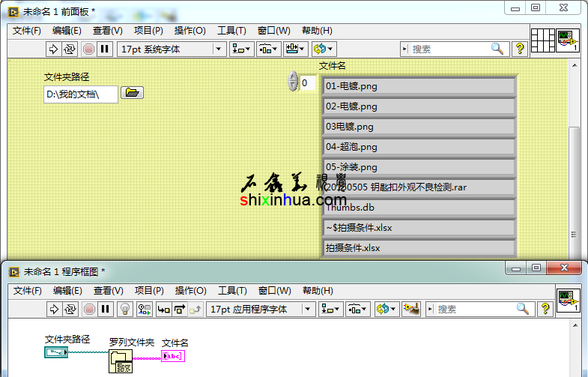Open Reorder dropdown in block diagram toolbar

pyautogui.click(x=385, y=309)
